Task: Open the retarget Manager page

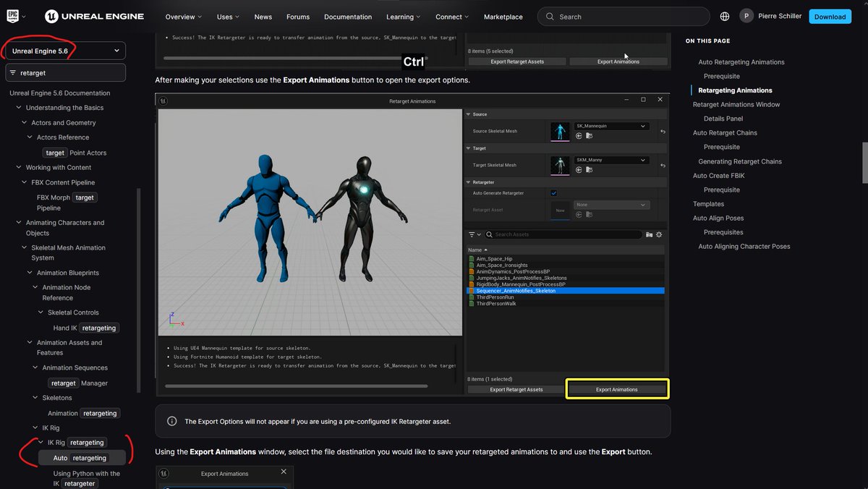Action: tap(78, 383)
